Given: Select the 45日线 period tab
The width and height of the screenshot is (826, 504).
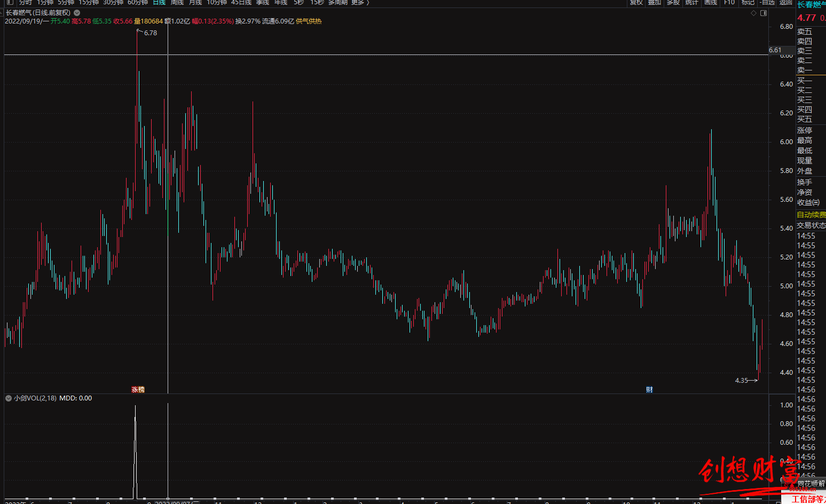Looking at the screenshot, I should tap(241, 3).
